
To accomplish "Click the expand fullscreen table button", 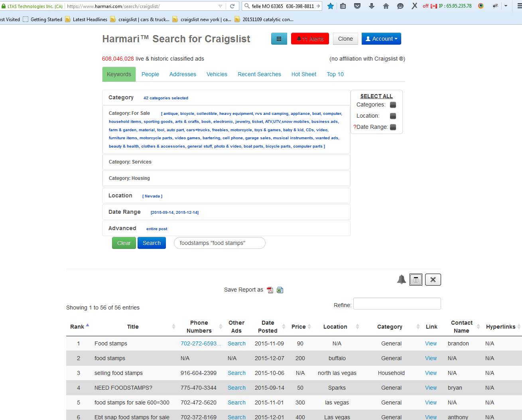I will point(433,280).
